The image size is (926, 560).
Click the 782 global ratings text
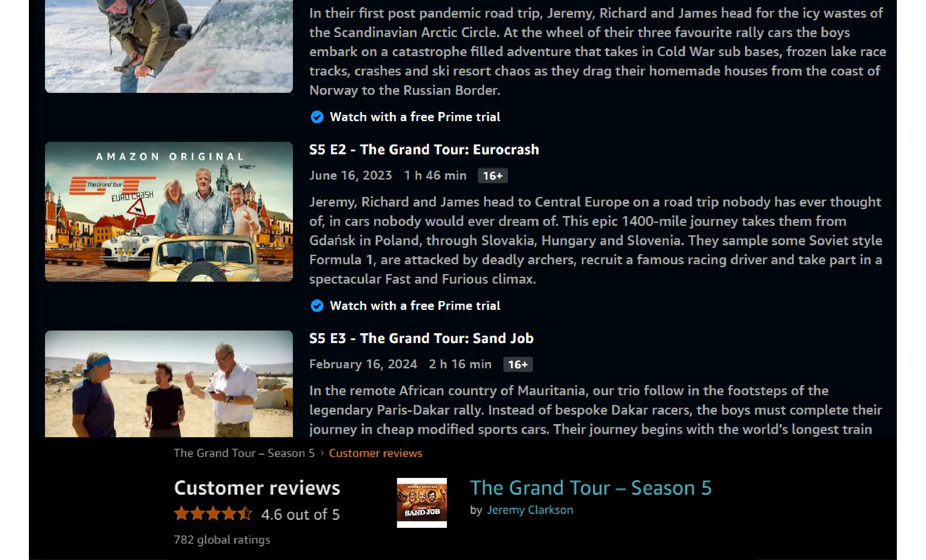pos(222,540)
